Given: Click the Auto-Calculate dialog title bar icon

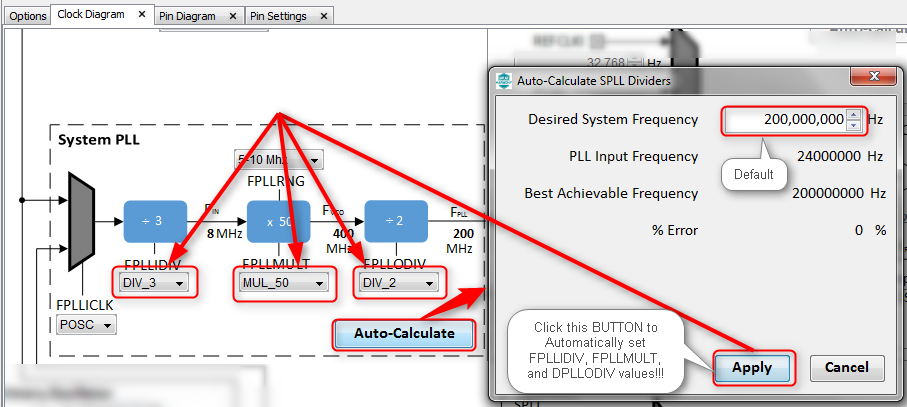Looking at the screenshot, I should pos(504,81).
